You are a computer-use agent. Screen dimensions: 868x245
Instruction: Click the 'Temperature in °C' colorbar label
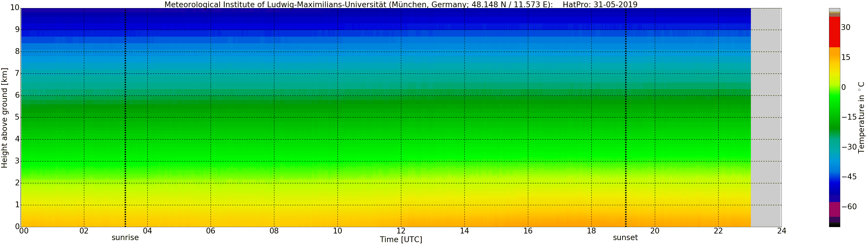861,117
